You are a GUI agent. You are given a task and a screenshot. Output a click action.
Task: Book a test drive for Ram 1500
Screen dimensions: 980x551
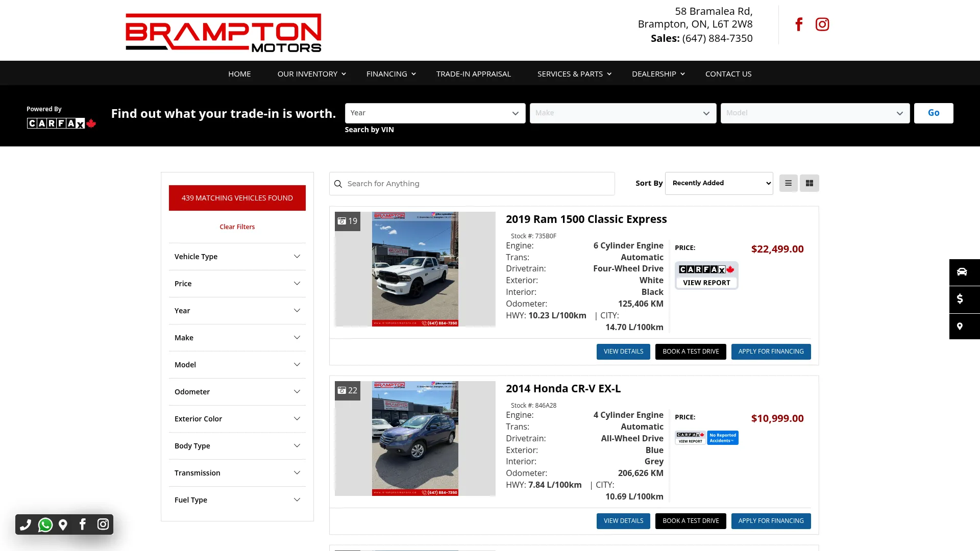tap(691, 352)
